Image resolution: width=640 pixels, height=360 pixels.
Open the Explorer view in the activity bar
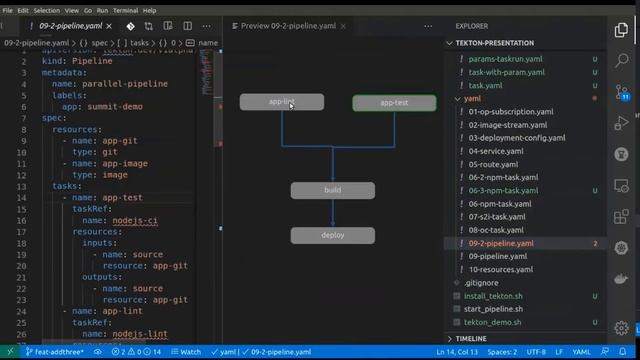[621, 30]
